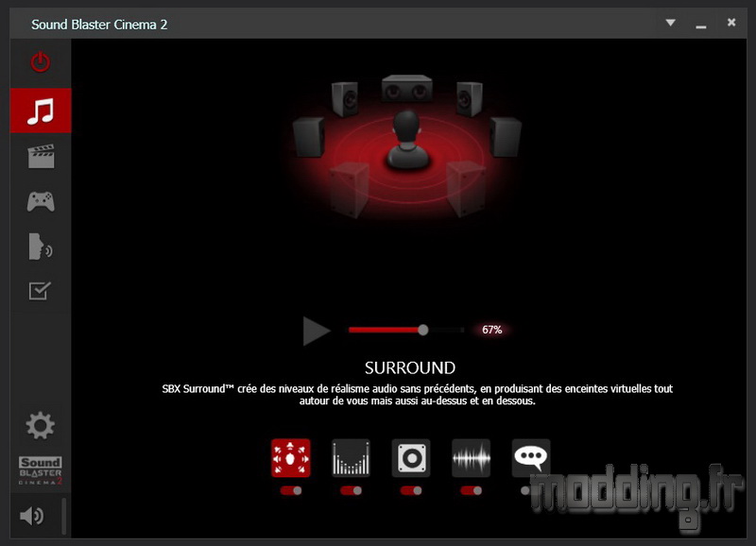Adjust the master volume bar beside speaker
Image resolution: width=756 pixels, height=546 pixels.
click(63, 516)
